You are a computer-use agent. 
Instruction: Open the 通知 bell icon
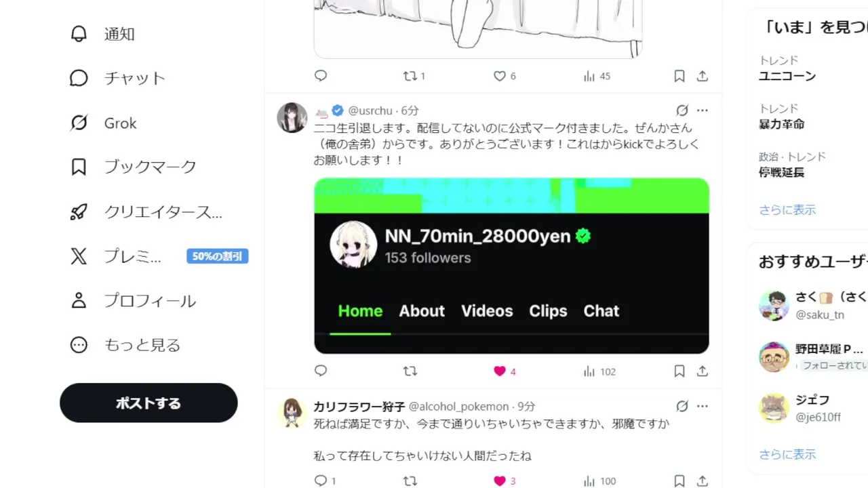tap(79, 34)
